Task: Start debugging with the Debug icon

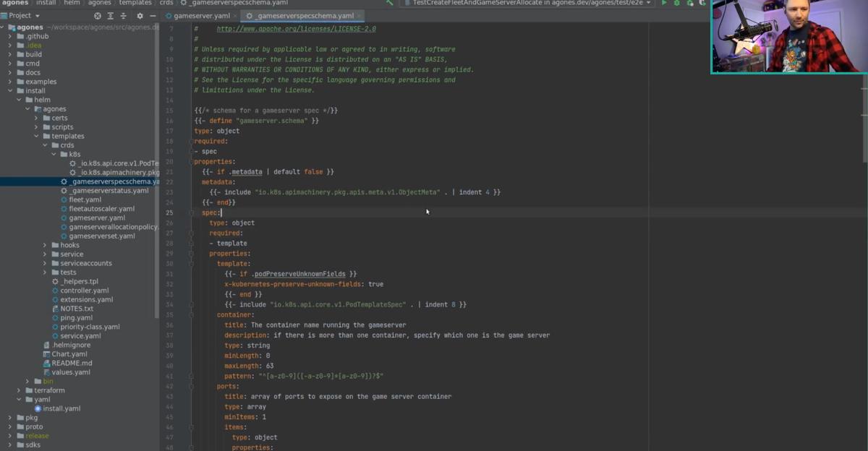Action: tap(678, 3)
